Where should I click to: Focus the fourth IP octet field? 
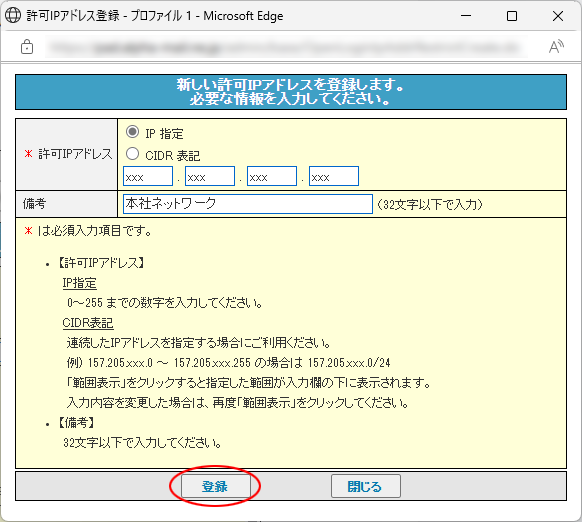pos(334,176)
